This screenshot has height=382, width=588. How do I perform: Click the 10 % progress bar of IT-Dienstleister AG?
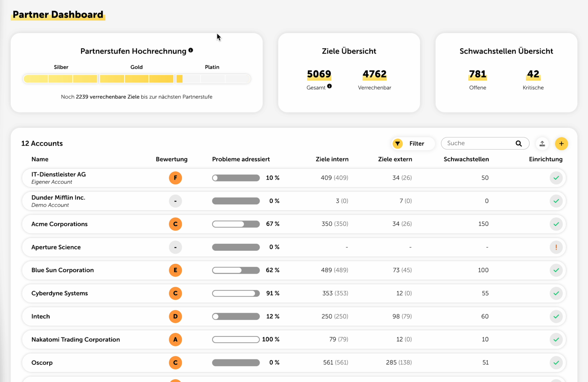[x=236, y=178]
